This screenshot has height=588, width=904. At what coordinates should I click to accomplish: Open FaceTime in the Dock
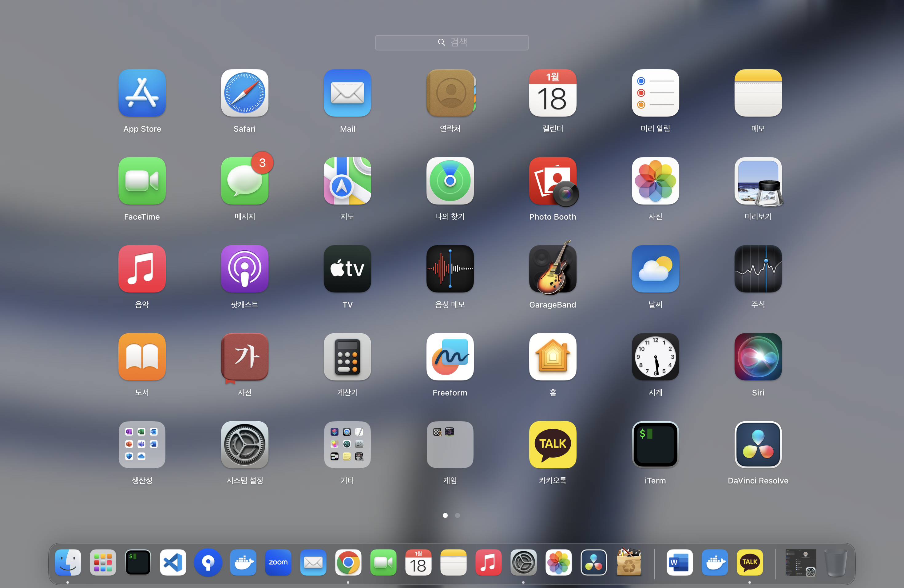(x=383, y=562)
